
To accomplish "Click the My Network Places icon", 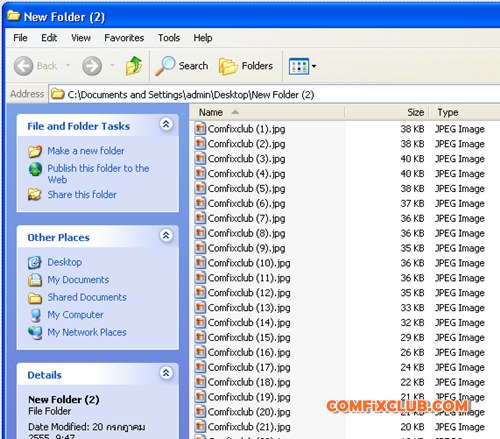I will (35, 332).
